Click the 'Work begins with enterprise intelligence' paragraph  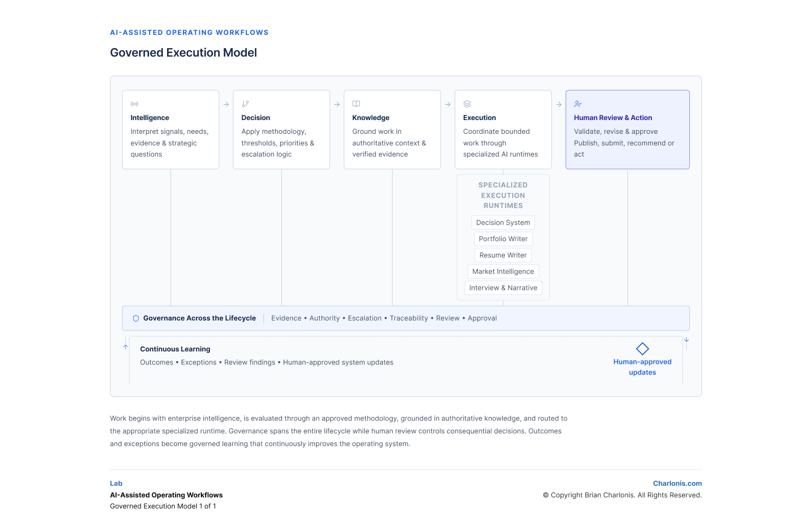[339, 431]
